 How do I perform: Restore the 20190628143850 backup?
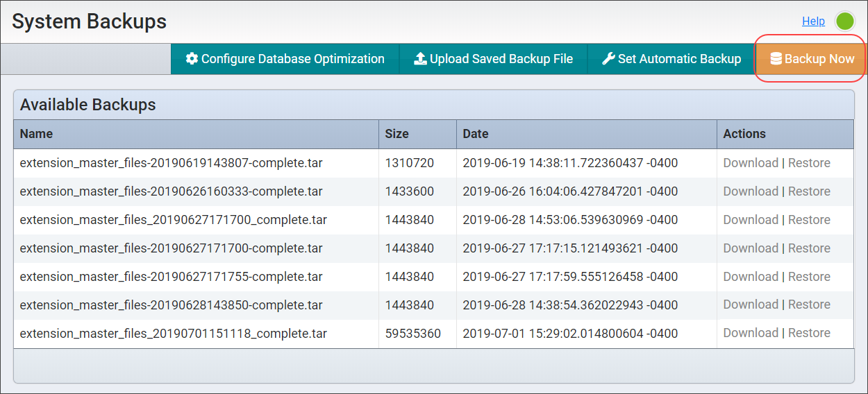[x=809, y=305]
